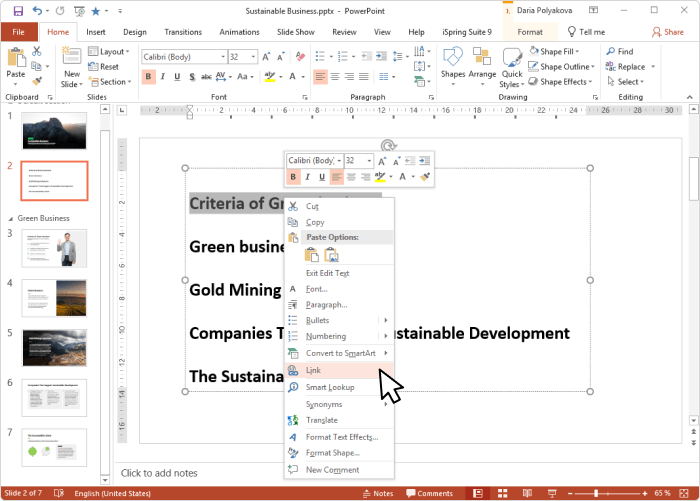The width and height of the screenshot is (700, 501).
Task: Click Quick Styles button
Action: (x=512, y=67)
